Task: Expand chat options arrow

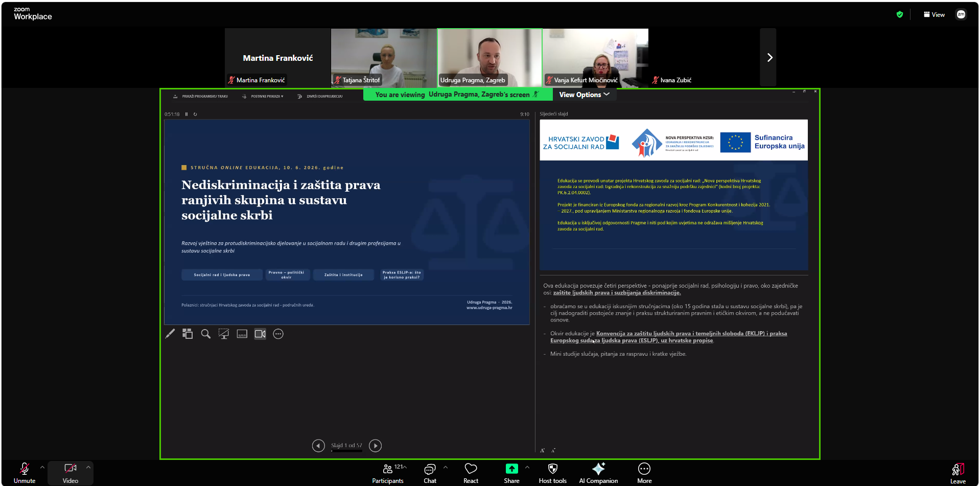Action: (446, 467)
